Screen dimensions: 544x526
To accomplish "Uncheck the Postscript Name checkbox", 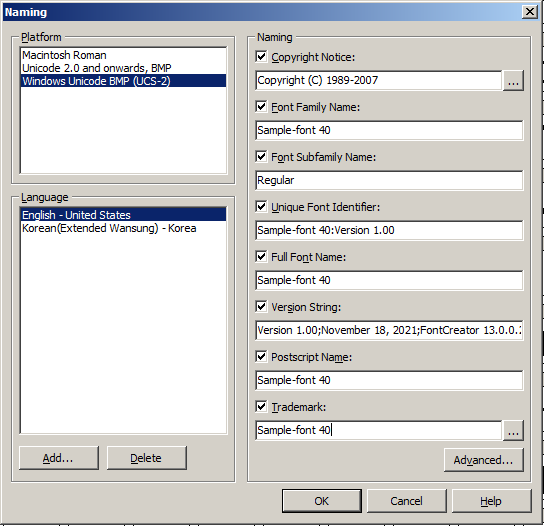I will click(x=261, y=356).
